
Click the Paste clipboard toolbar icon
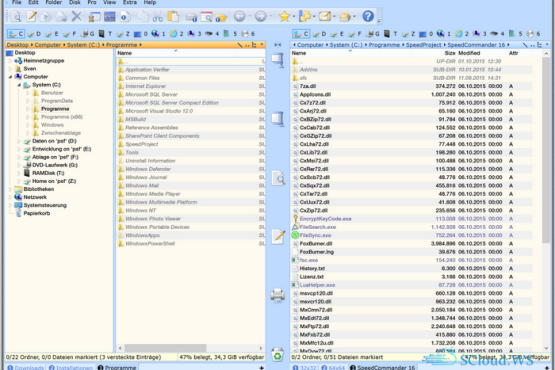coord(173,16)
